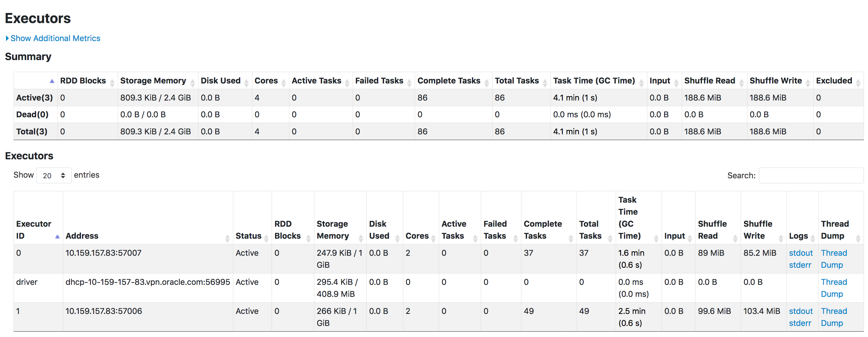Viewport: 868px width, 337px height.
Task: Expand Show Additional Metrics
Action: (x=53, y=38)
